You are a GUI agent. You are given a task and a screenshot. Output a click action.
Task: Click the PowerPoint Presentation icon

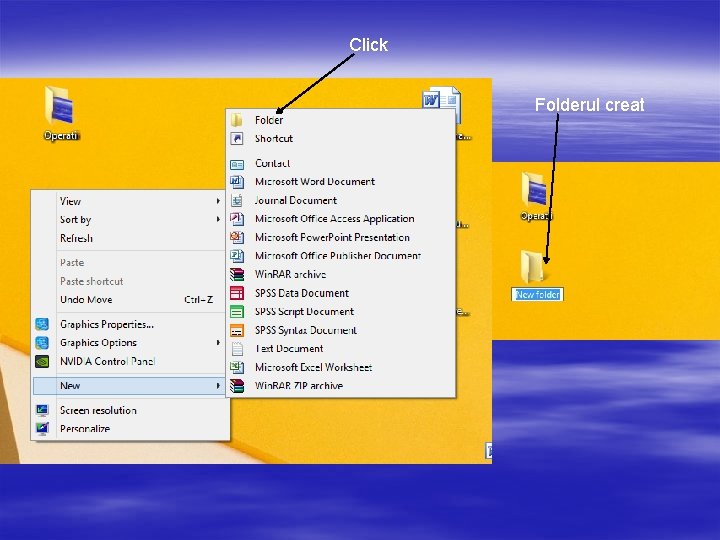coord(236,237)
